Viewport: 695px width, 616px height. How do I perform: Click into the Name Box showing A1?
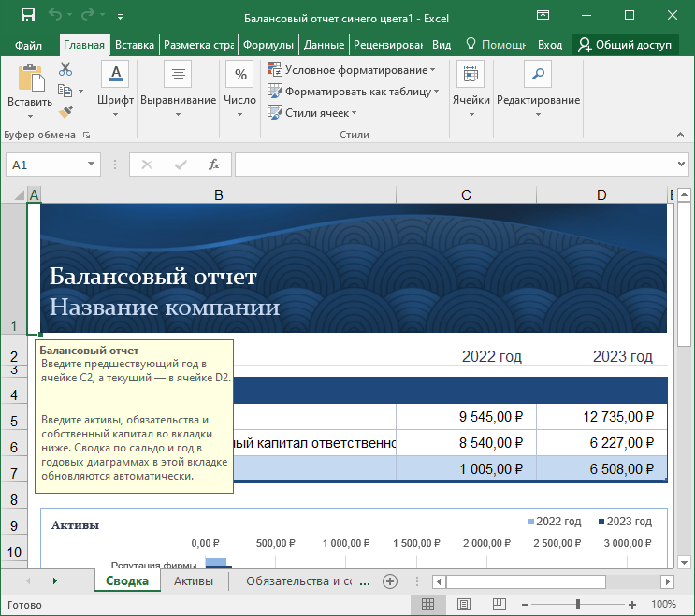42,165
